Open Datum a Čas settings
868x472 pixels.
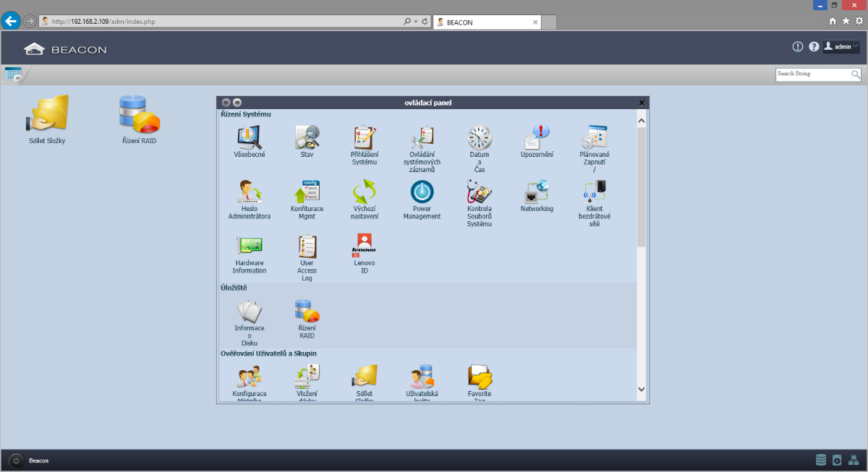coord(480,137)
